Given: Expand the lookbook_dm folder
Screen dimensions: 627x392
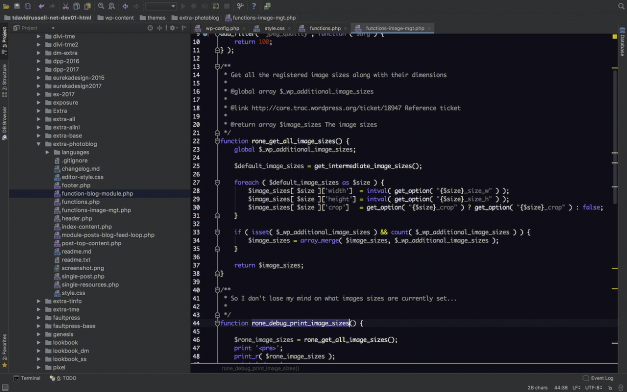Looking at the screenshot, I should point(39,351).
